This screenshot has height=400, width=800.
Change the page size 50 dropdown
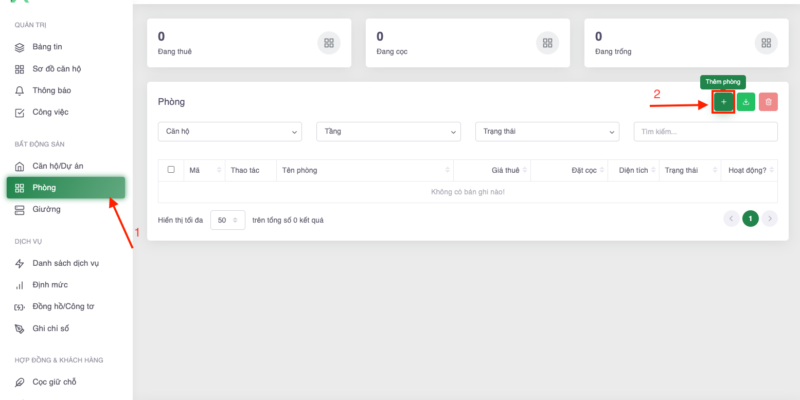click(x=227, y=219)
